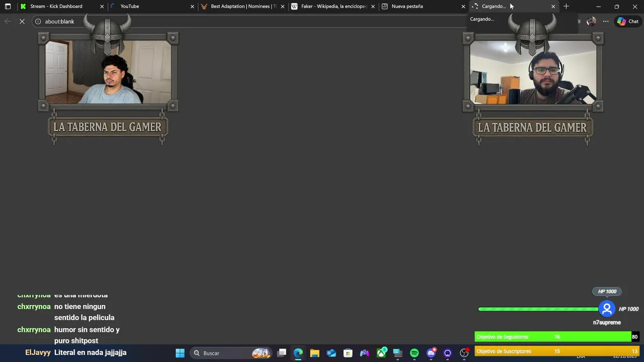Click chat message 'humor sin sentido y'
The height and width of the screenshot is (362, 644).
pos(87,330)
